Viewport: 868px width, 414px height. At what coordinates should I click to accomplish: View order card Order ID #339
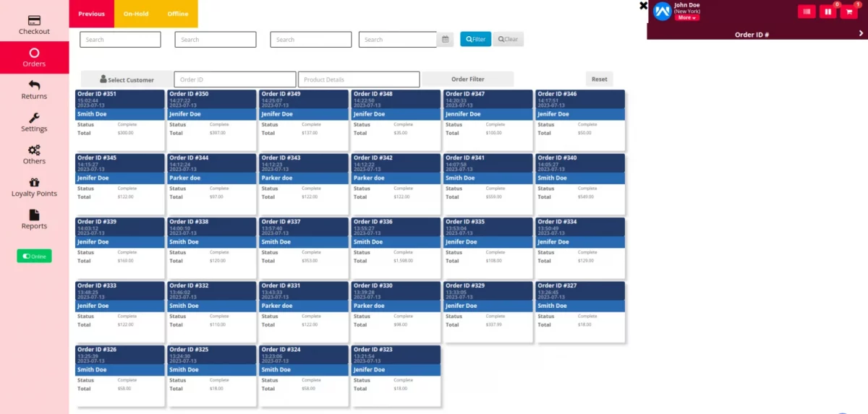coord(120,248)
